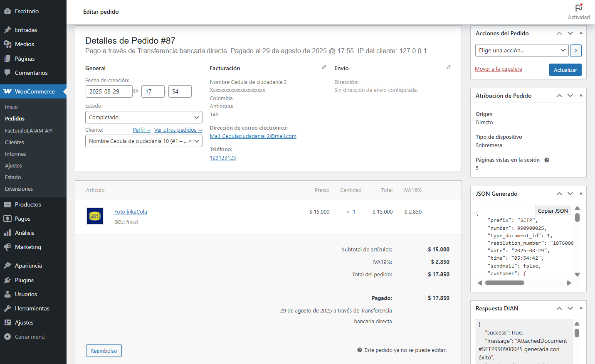Click the info icon before 'Este pedido ya no se puede editar'

pos(360,350)
